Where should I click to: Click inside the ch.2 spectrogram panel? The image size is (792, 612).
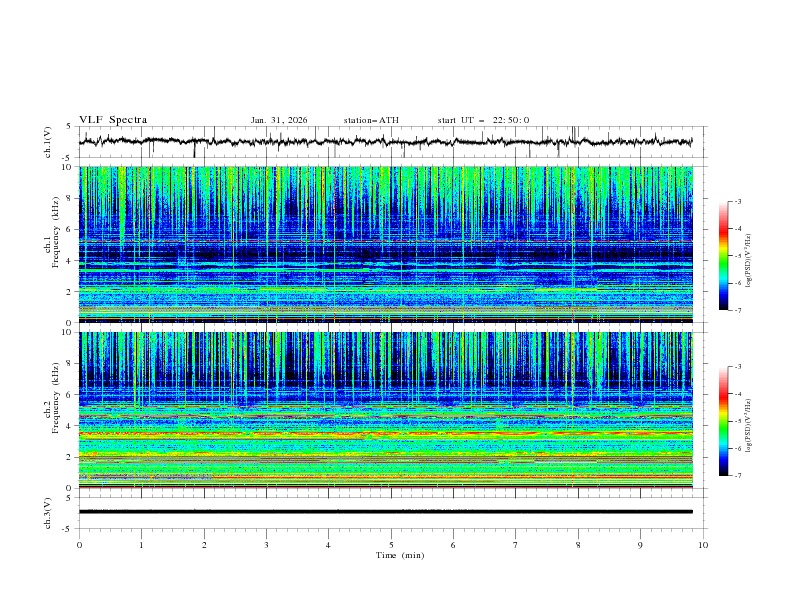(x=390, y=409)
